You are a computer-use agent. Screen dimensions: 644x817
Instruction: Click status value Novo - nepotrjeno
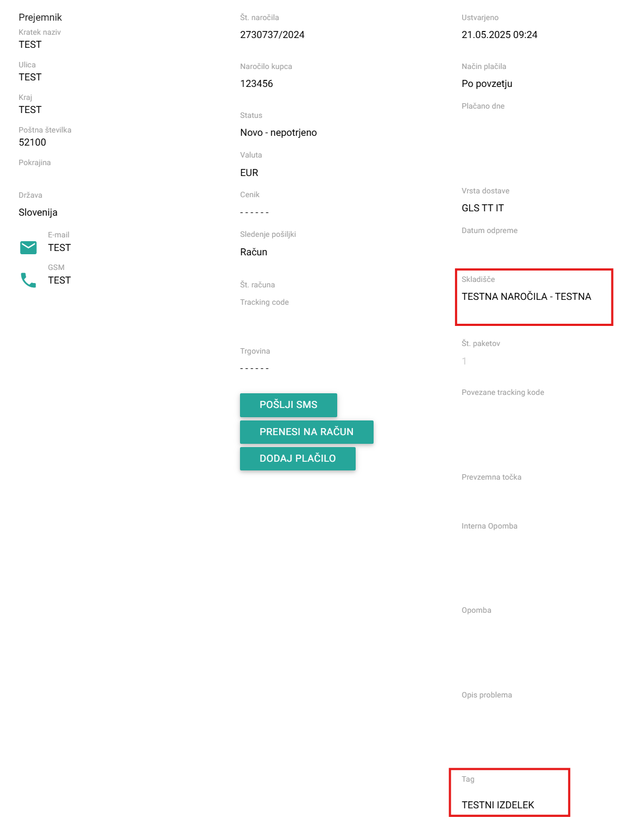coord(279,133)
